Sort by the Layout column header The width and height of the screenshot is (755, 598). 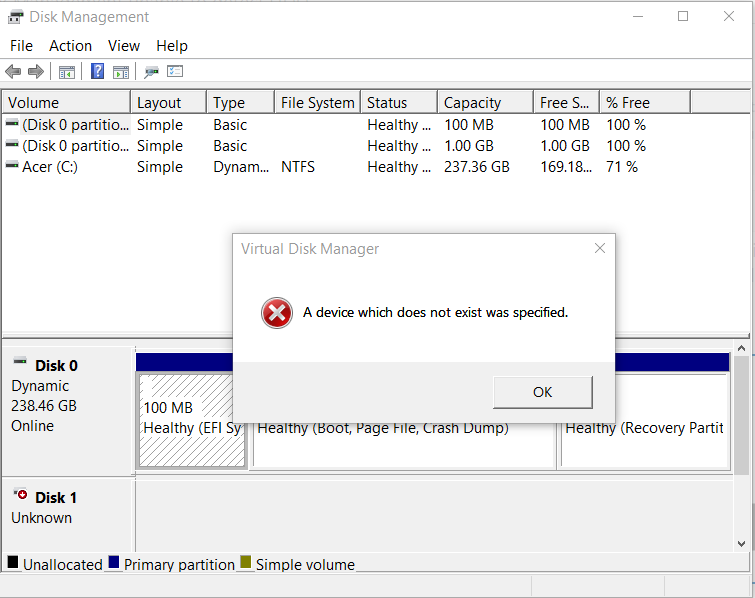[x=169, y=103]
